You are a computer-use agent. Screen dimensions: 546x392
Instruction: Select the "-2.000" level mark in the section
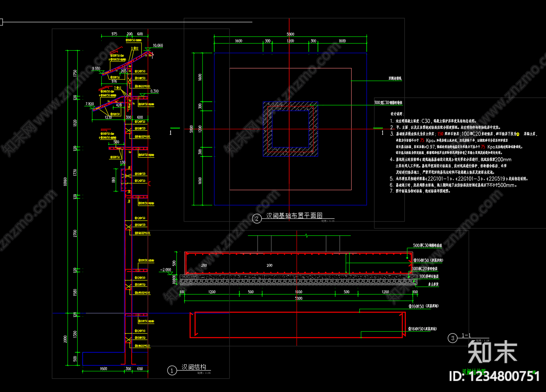click(166, 270)
